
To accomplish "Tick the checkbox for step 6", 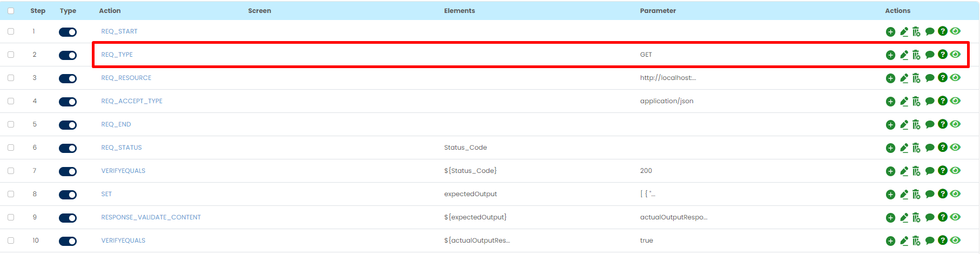I will click(11, 148).
